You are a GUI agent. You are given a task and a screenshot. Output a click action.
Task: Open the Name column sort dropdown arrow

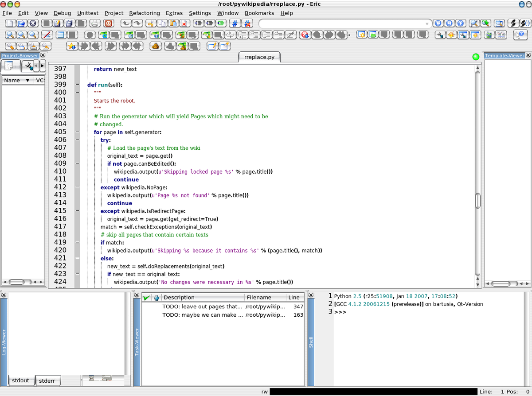[27, 81]
